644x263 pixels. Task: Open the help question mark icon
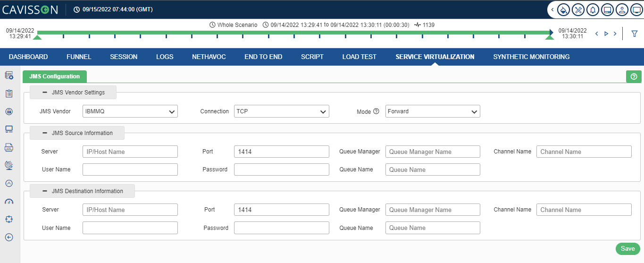[x=634, y=76]
